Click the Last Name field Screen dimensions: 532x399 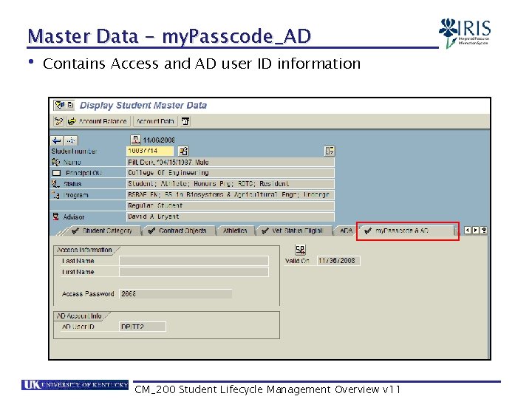(x=194, y=261)
